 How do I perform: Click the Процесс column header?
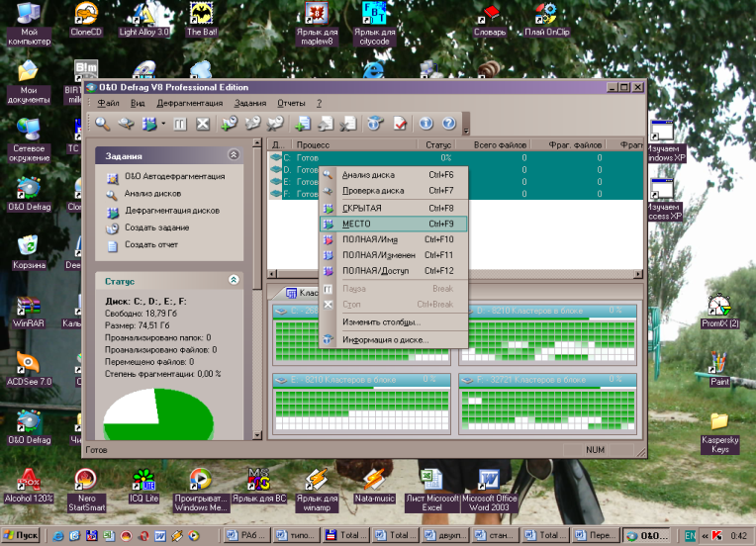tap(354, 144)
